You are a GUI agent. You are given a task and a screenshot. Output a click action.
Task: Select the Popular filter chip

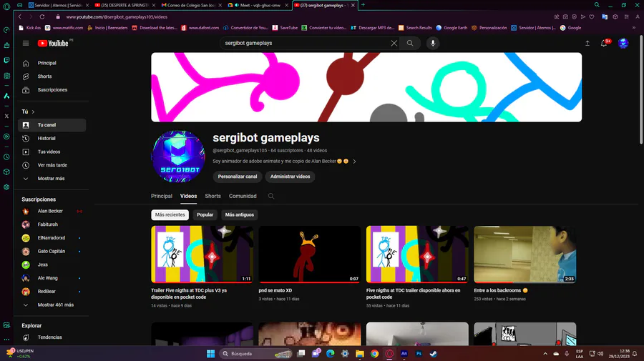[x=205, y=214]
